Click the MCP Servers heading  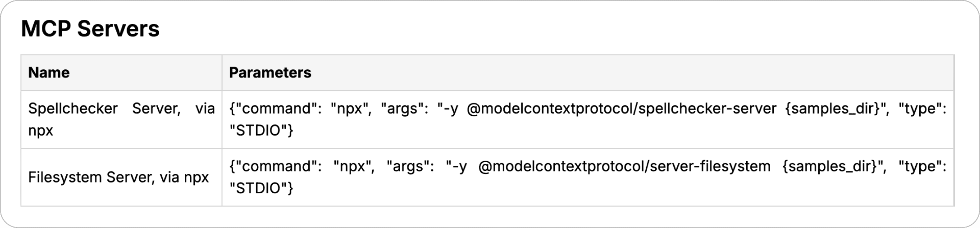[90, 29]
